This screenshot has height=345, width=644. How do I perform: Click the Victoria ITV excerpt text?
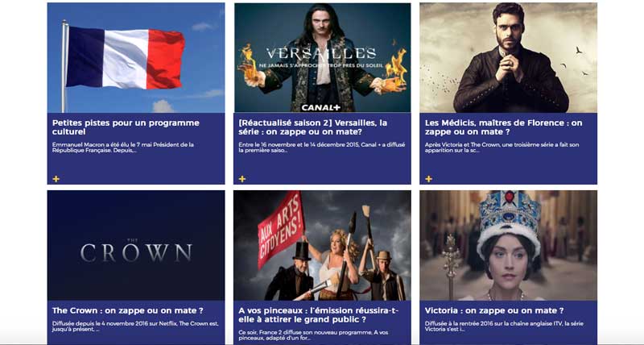(x=504, y=326)
